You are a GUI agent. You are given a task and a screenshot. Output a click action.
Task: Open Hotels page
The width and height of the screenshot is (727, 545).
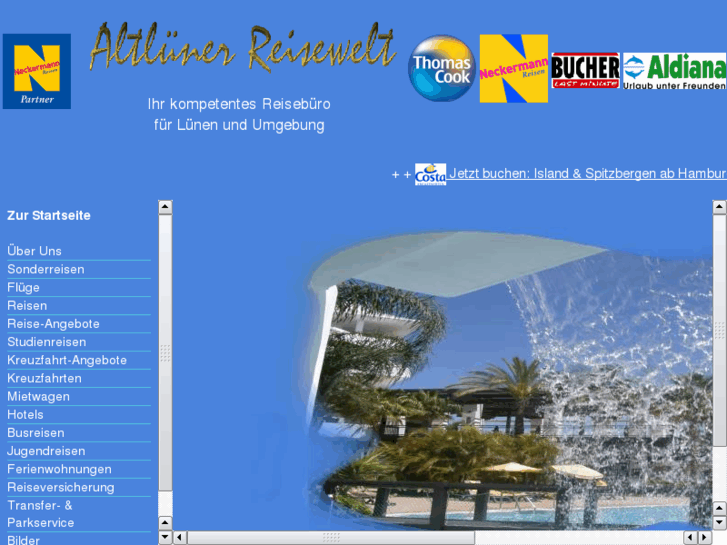click(x=25, y=415)
